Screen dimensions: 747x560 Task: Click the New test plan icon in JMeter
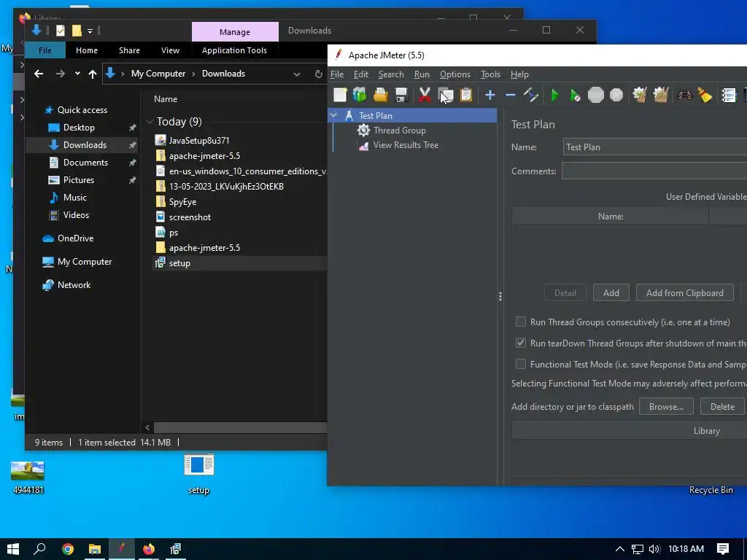coord(340,95)
